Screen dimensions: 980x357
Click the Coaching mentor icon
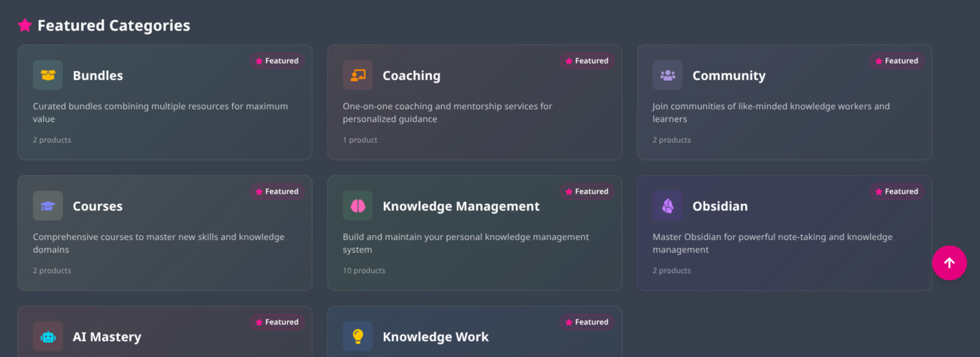pyautogui.click(x=357, y=75)
